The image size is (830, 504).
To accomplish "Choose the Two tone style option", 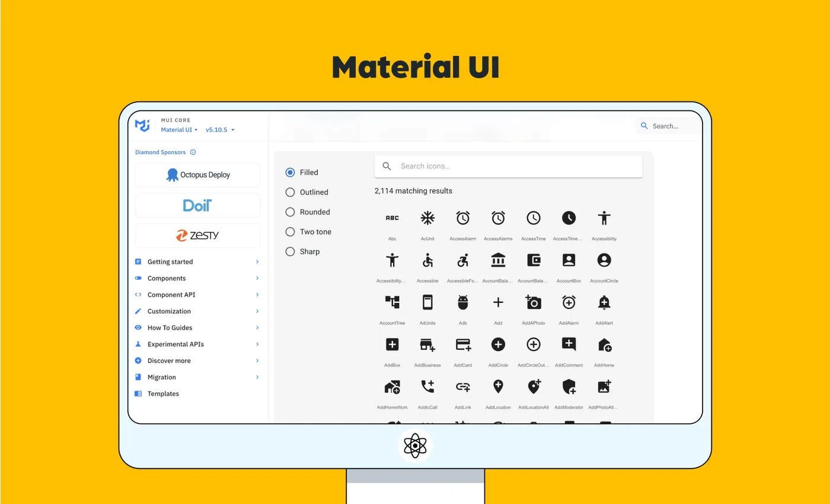I will (290, 232).
